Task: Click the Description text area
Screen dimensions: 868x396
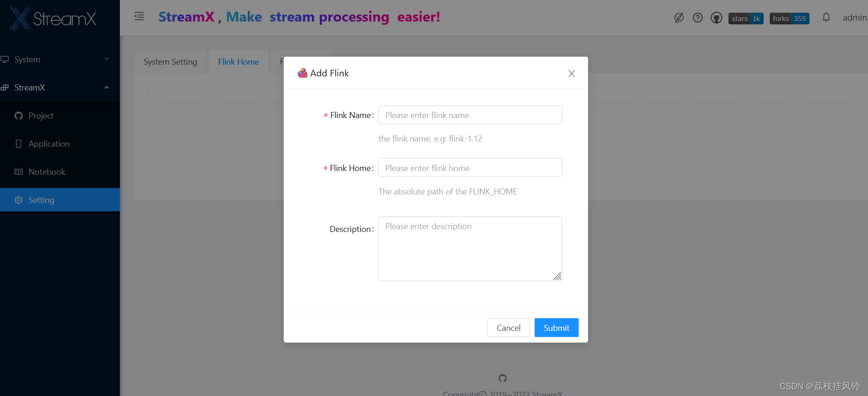Action: (470, 249)
